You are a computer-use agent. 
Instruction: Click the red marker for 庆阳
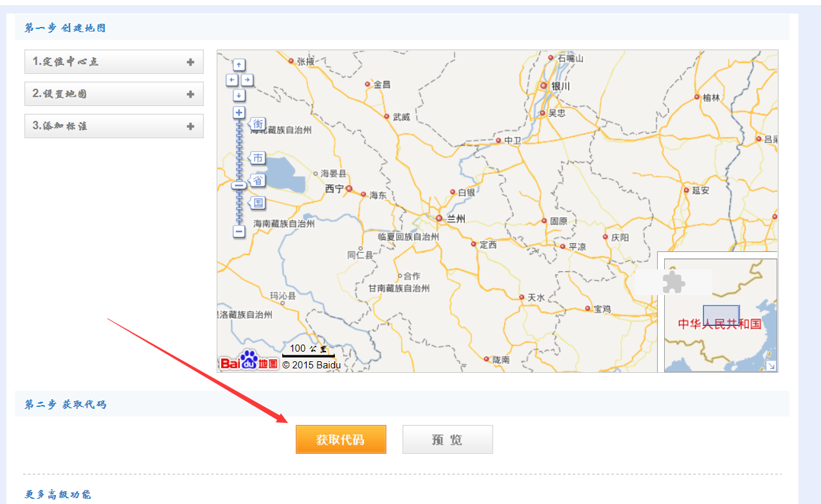pos(605,237)
